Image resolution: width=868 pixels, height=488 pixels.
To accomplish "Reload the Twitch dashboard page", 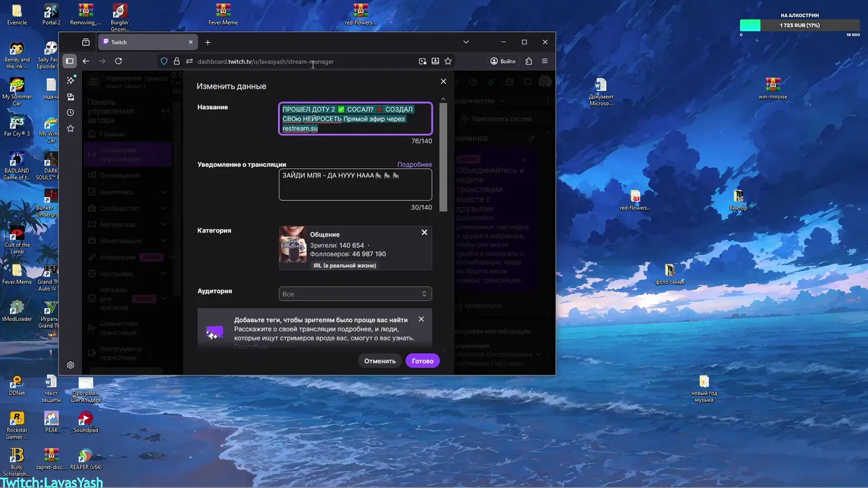I will click(x=119, y=61).
